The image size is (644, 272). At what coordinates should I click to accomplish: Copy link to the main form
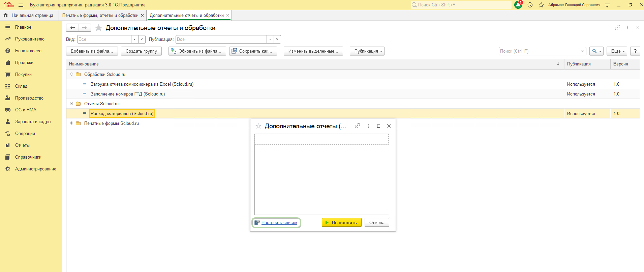[617, 28]
